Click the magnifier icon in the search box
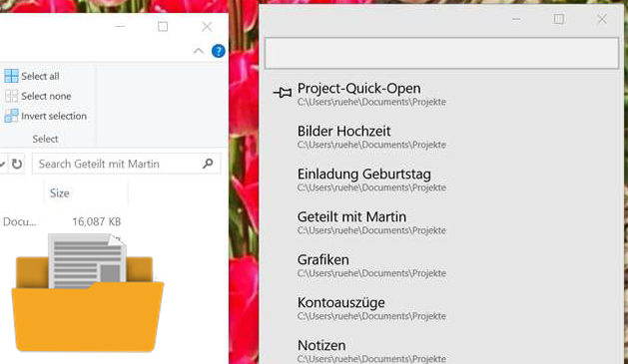 [208, 164]
